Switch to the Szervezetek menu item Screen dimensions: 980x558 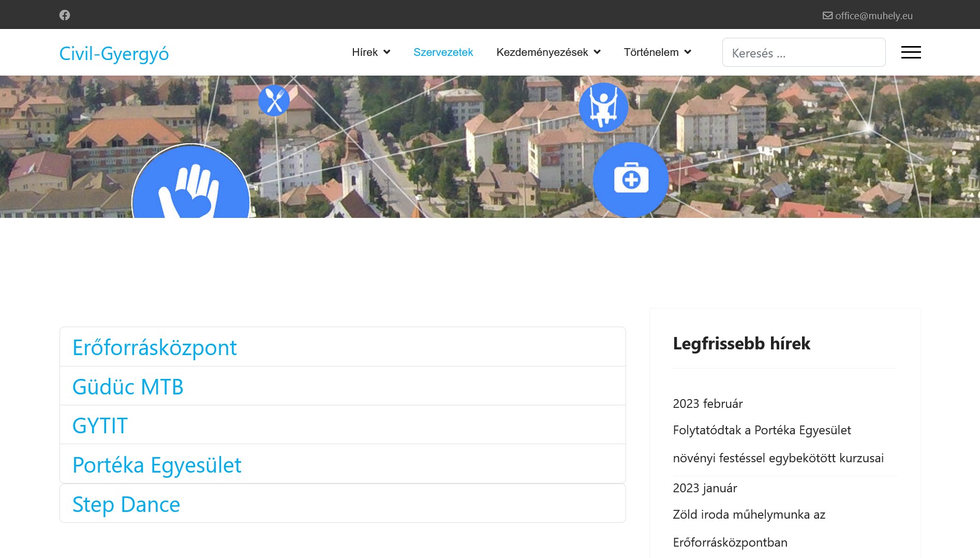click(443, 52)
